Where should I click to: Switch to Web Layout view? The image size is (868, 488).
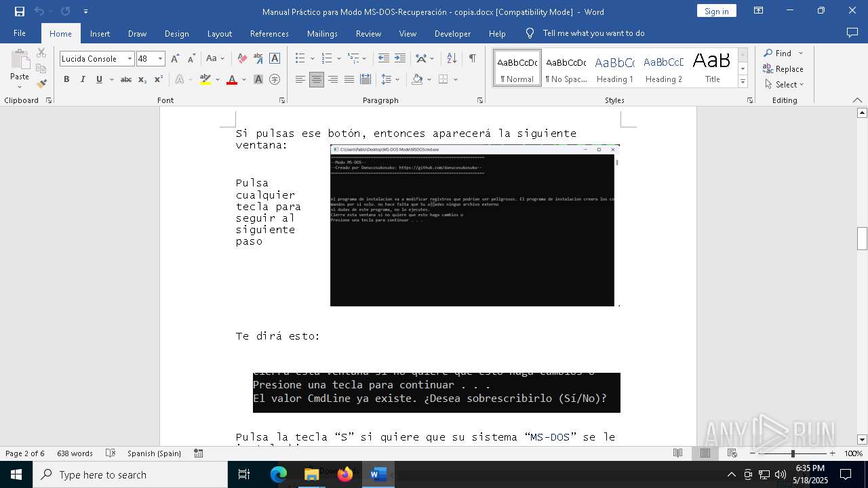tap(732, 453)
